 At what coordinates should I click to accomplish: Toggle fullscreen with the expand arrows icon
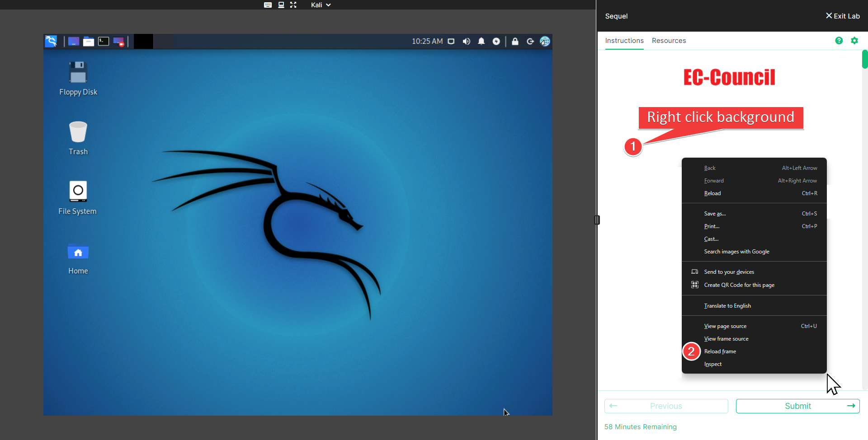(x=293, y=5)
